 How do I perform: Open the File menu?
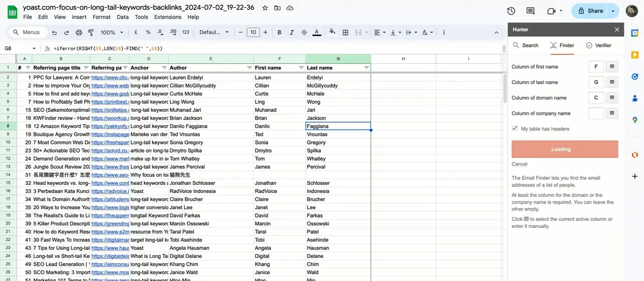(x=27, y=17)
